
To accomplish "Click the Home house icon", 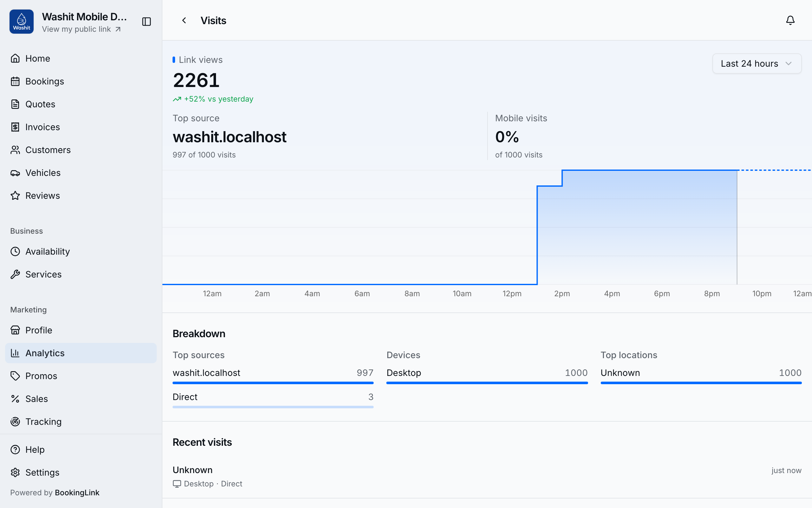I will [15, 58].
